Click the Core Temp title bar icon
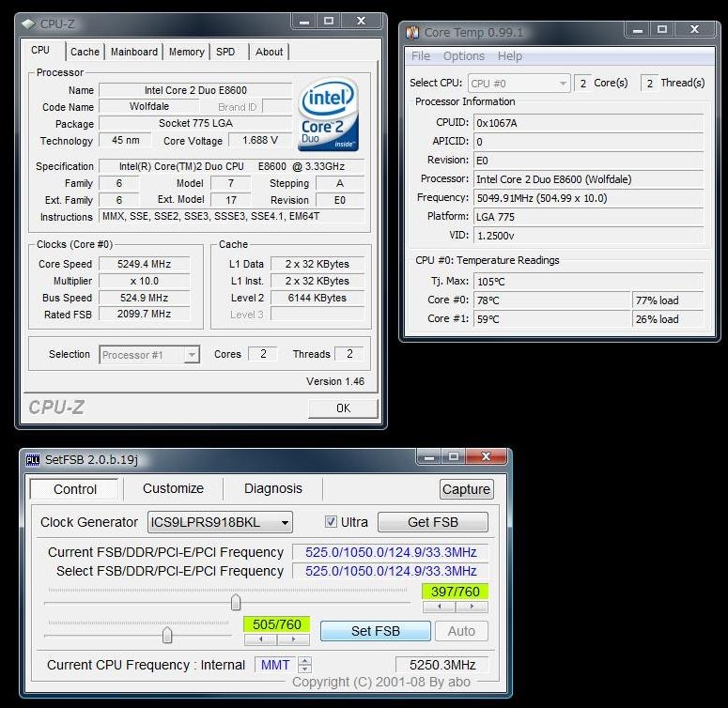This screenshot has width=728, height=708. 412,33
